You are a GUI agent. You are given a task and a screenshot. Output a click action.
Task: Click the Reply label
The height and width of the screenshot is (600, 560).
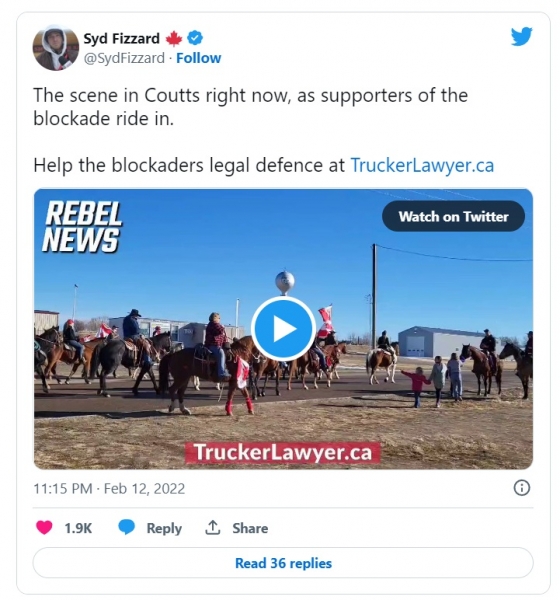coord(164,528)
